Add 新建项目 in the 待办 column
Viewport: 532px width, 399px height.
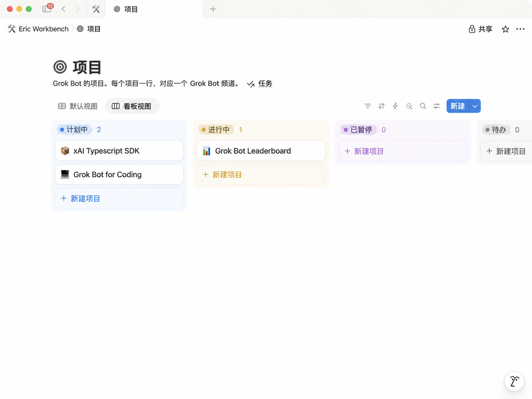[506, 151]
